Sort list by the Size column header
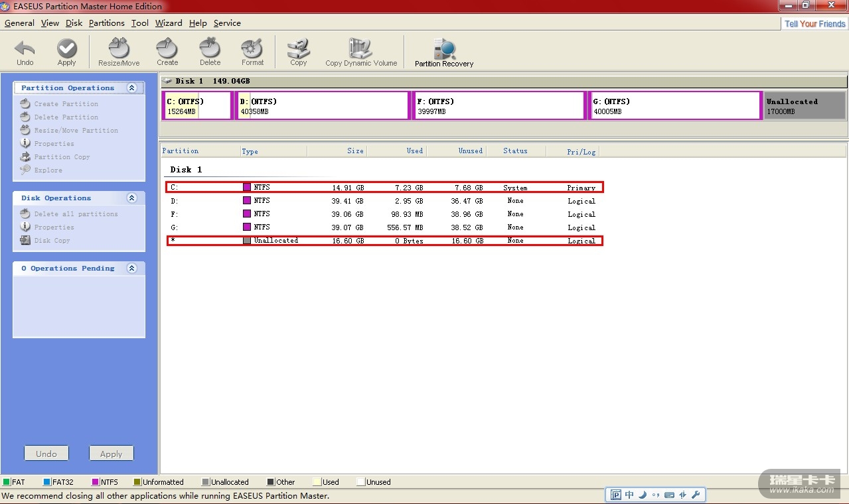 pos(355,151)
